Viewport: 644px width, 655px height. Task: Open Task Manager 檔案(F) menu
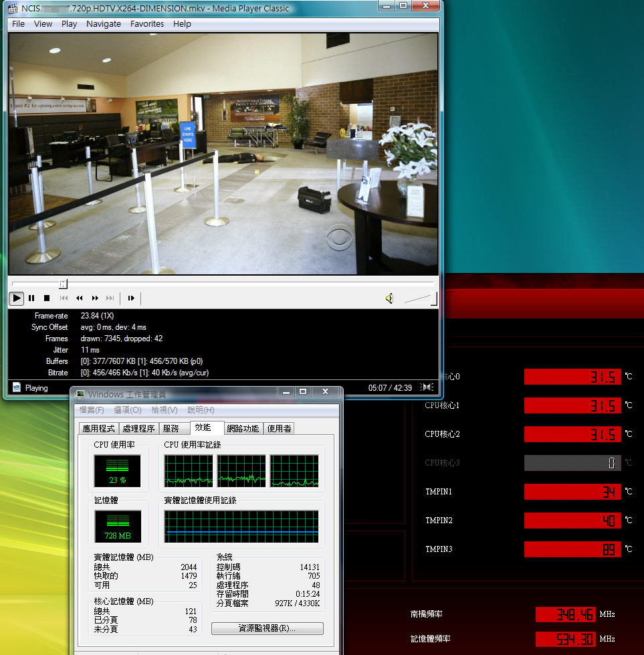click(92, 410)
